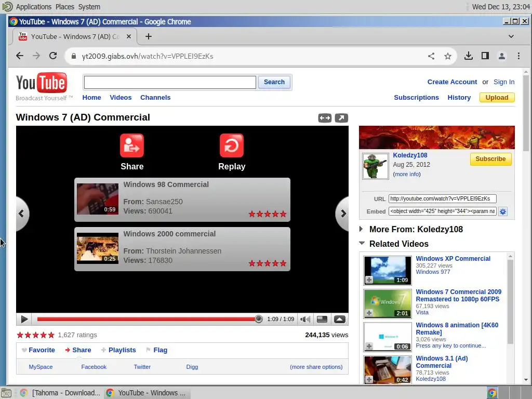Click the Chrome forward arrow
Image resolution: width=532 pixels, height=399 pixels.
coord(36,56)
